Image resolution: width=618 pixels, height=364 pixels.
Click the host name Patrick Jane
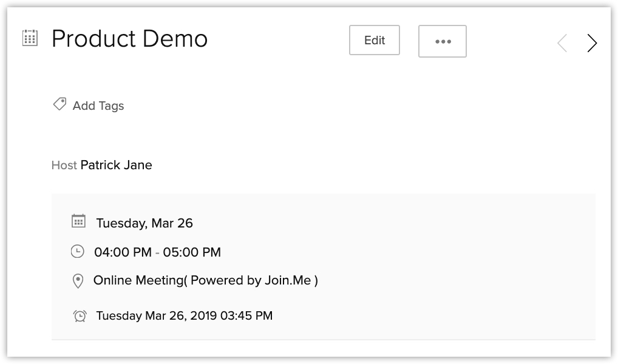(x=117, y=165)
